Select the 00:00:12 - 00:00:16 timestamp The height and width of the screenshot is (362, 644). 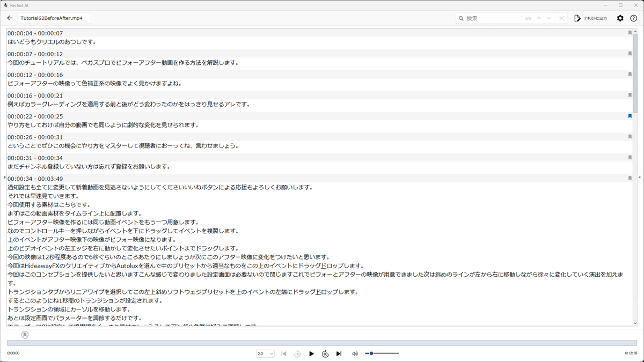(x=35, y=75)
